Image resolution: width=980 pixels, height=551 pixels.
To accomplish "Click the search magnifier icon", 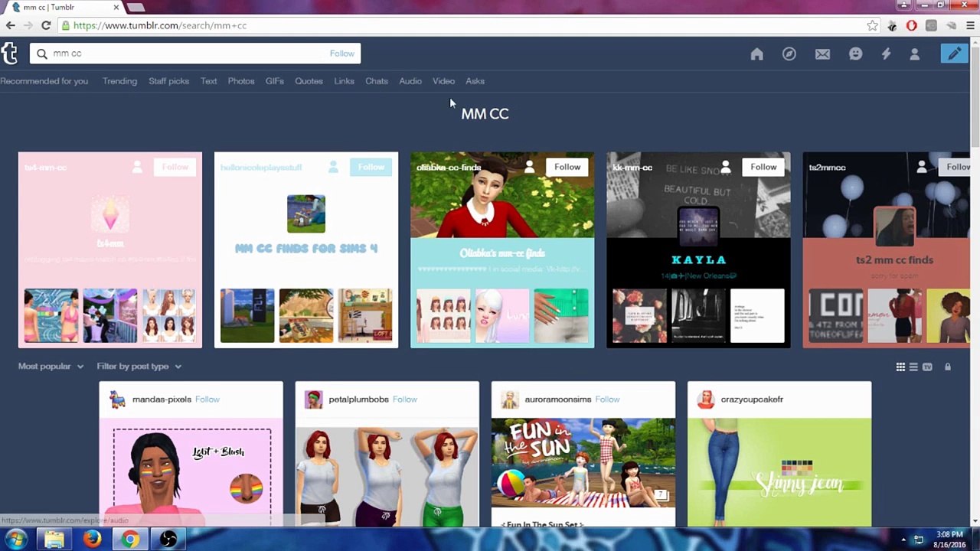I will click(42, 54).
